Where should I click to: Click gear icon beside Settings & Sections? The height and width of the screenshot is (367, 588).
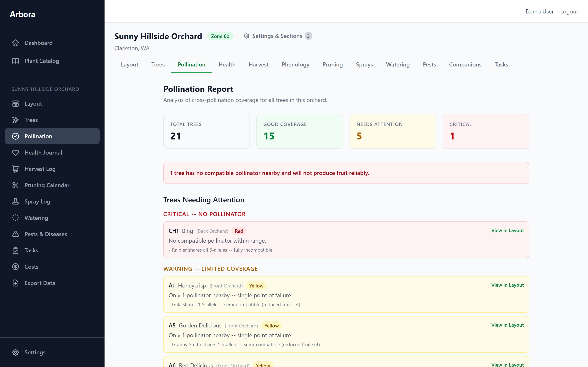coord(247,36)
